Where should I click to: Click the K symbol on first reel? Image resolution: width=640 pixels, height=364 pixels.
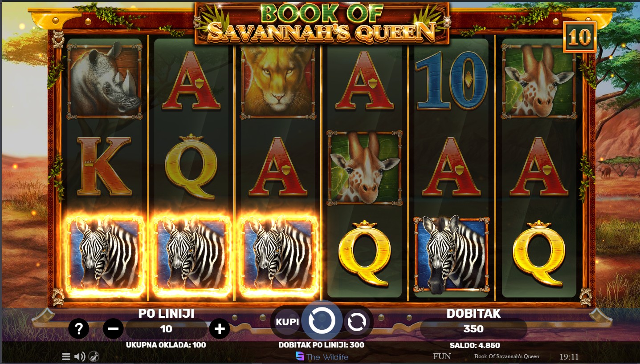click(x=104, y=166)
